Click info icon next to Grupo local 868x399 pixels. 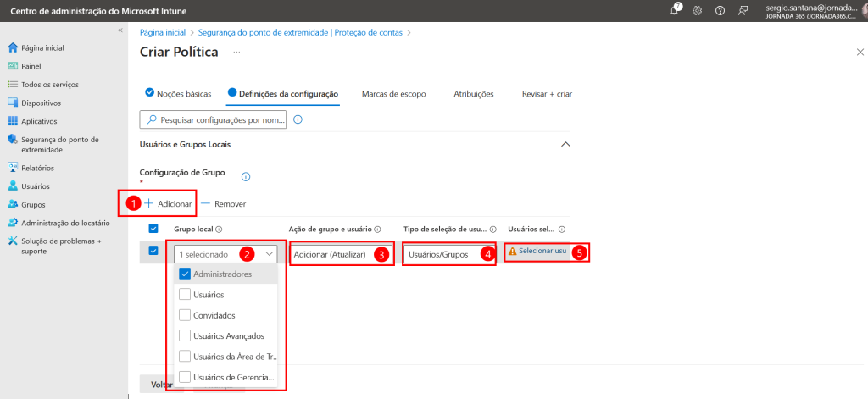(219, 229)
